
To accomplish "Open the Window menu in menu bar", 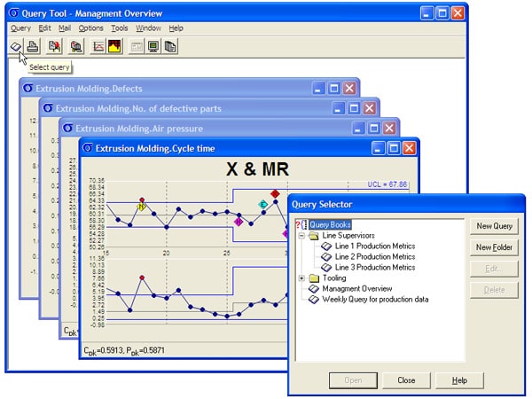I will click(x=148, y=28).
